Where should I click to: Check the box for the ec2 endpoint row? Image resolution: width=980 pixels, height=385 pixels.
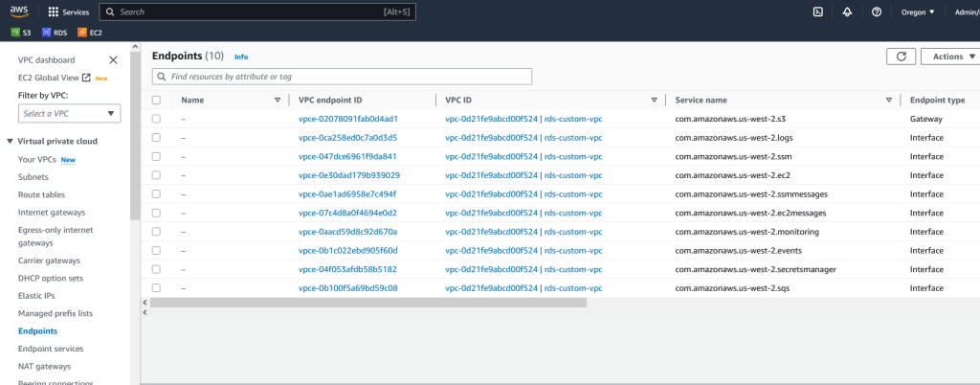click(156, 175)
